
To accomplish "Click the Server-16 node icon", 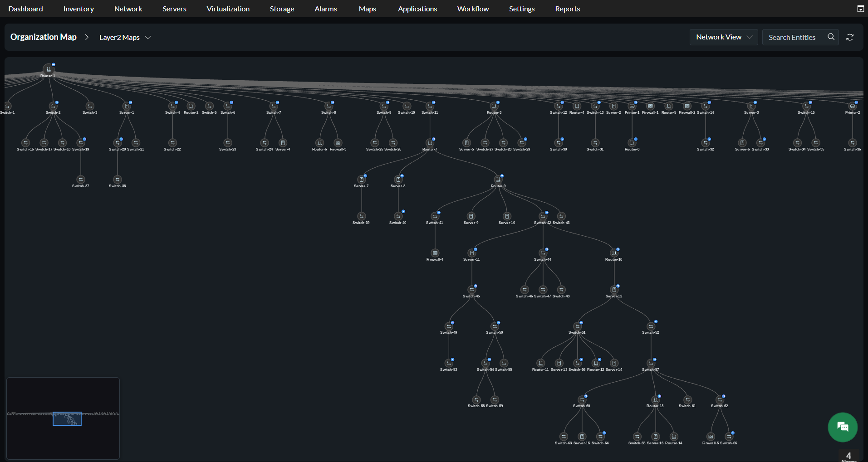I will coord(656,437).
